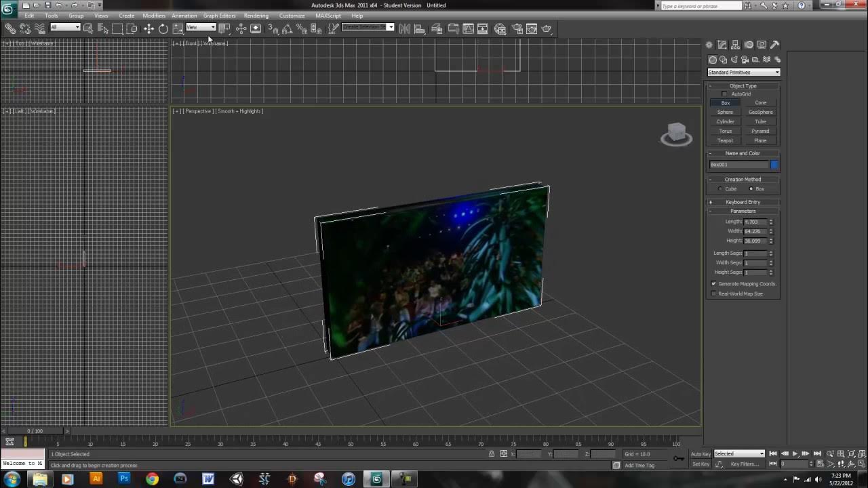Click the Plane primitive button
The image size is (868, 488).
coord(761,141)
